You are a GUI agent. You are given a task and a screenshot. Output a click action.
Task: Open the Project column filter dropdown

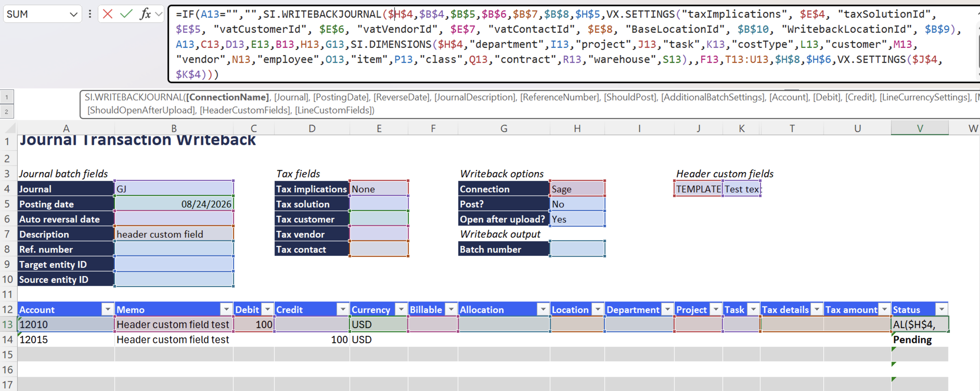click(x=716, y=309)
